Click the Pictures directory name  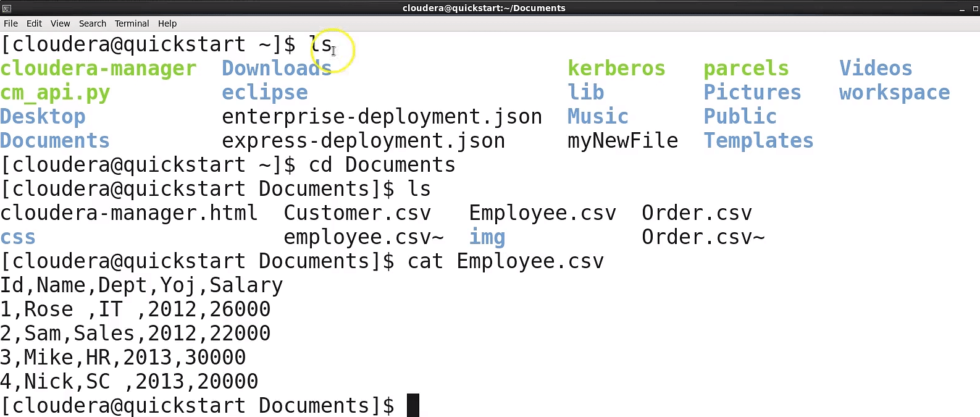[x=752, y=93]
